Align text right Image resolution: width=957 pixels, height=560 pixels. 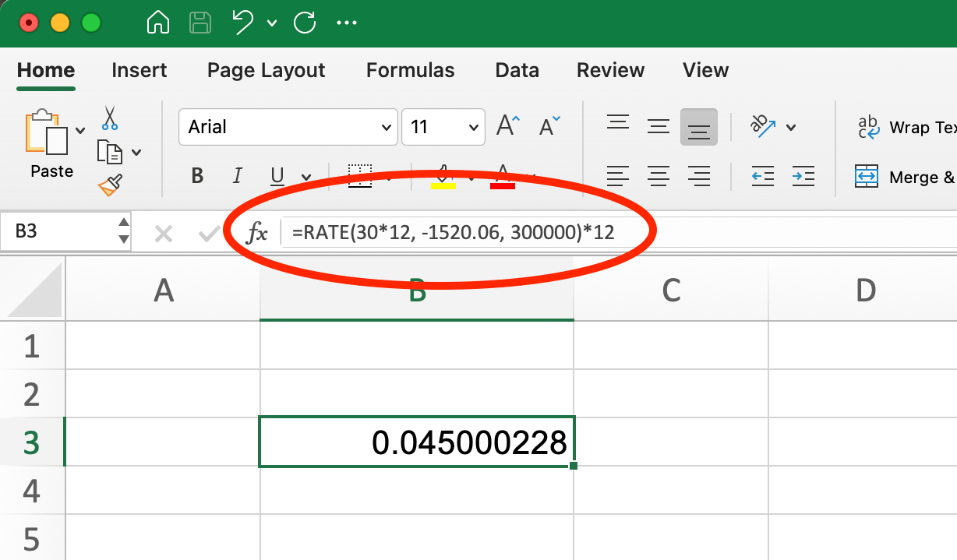[x=699, y=177]
